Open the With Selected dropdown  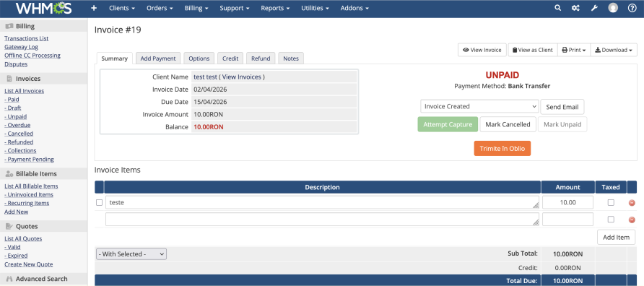point(131,254)
